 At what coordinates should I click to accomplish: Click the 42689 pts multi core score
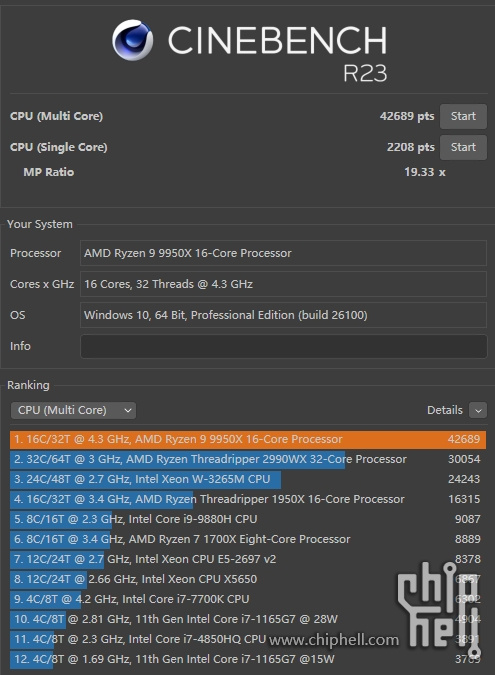tap(407, 116)
